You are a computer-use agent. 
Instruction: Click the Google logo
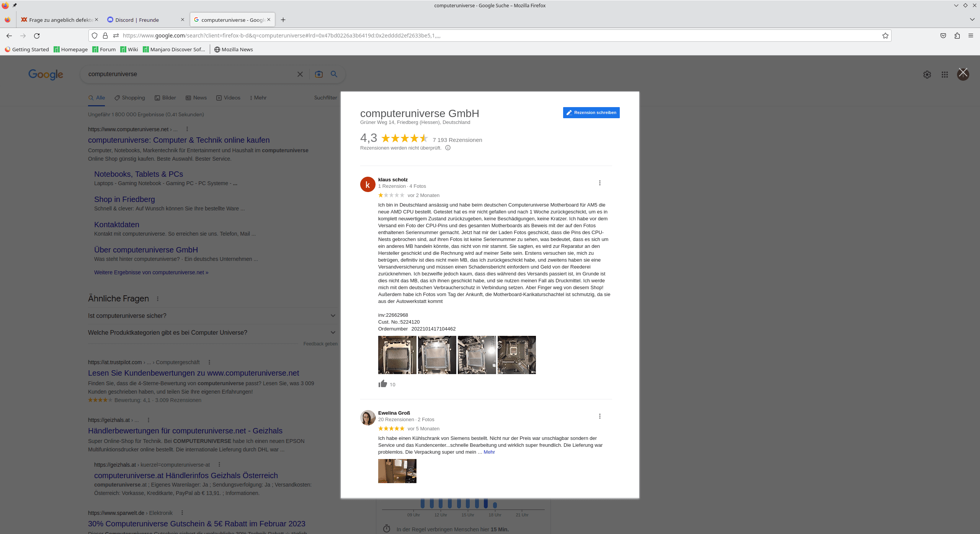point(46,74)
